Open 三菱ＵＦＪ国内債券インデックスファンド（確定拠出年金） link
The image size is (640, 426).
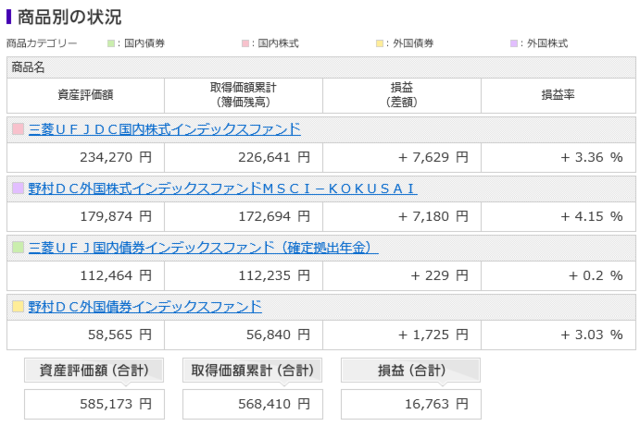203,248
